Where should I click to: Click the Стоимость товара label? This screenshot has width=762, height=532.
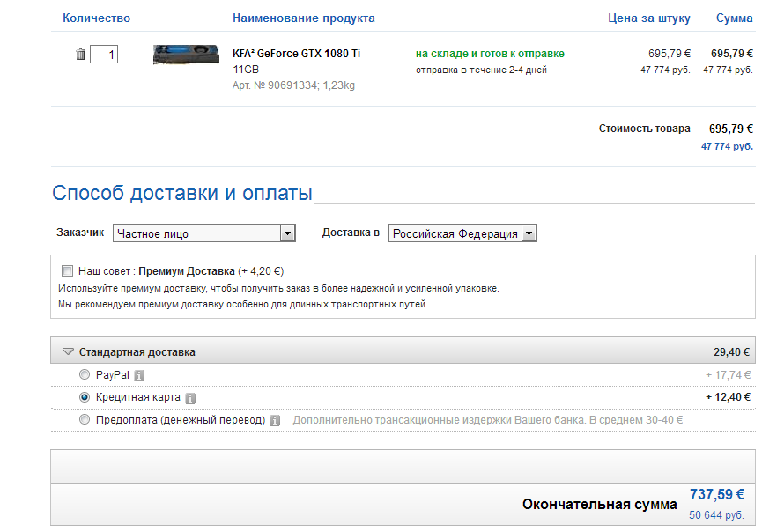644,129
